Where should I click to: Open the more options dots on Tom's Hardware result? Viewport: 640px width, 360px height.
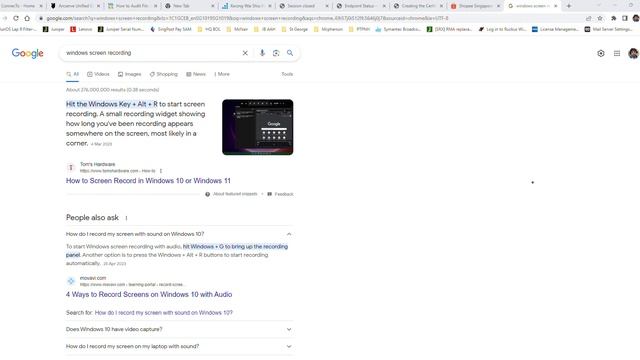(161, 171)
